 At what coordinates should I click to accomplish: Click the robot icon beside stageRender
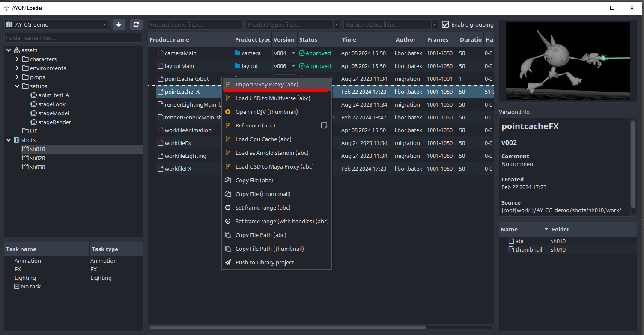point(34,122)
